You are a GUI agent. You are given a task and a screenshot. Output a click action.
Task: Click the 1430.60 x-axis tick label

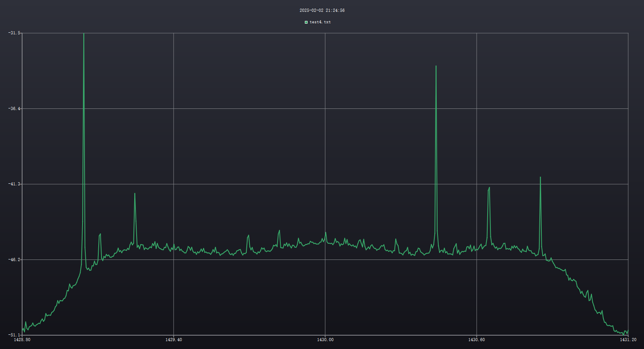(477, 340)
